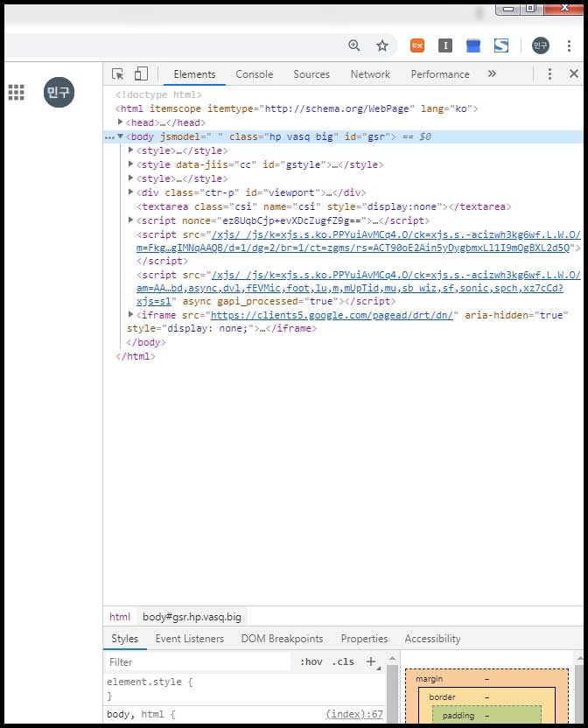Open the orange extension icon
The height and width of the screenshot is (728, 588).
(x=417, y=45)
